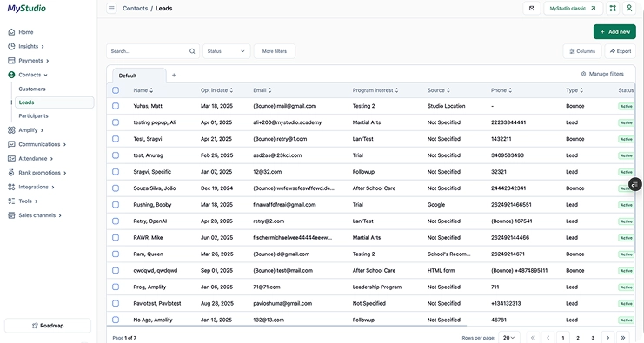Open the Roadmap button

pos(48,326)
